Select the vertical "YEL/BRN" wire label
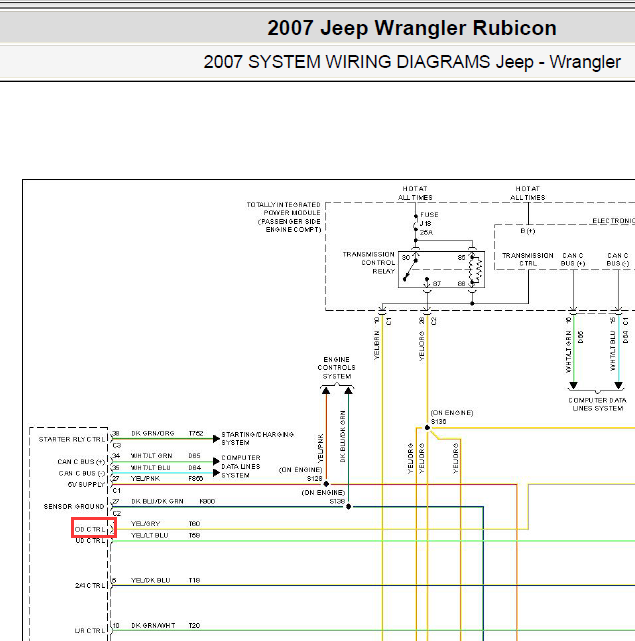The width and height of the screenshot is (635, 641). [x=377, y=345]
